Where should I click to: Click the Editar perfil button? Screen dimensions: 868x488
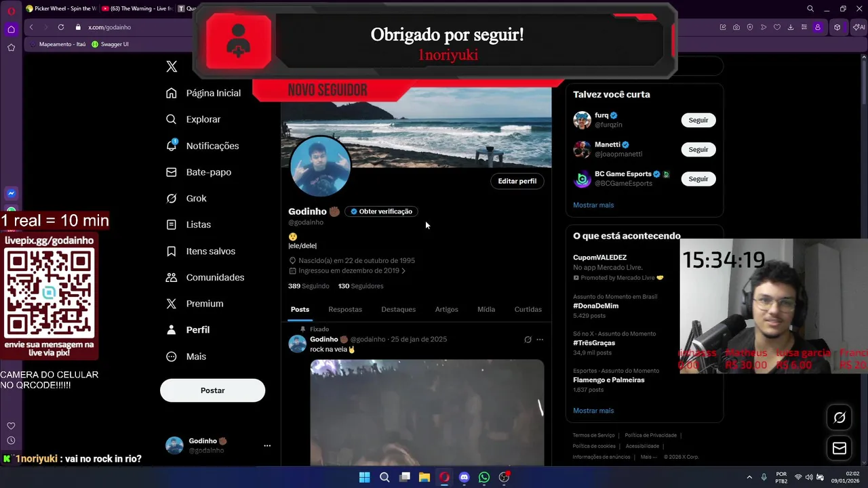[517, 181]
